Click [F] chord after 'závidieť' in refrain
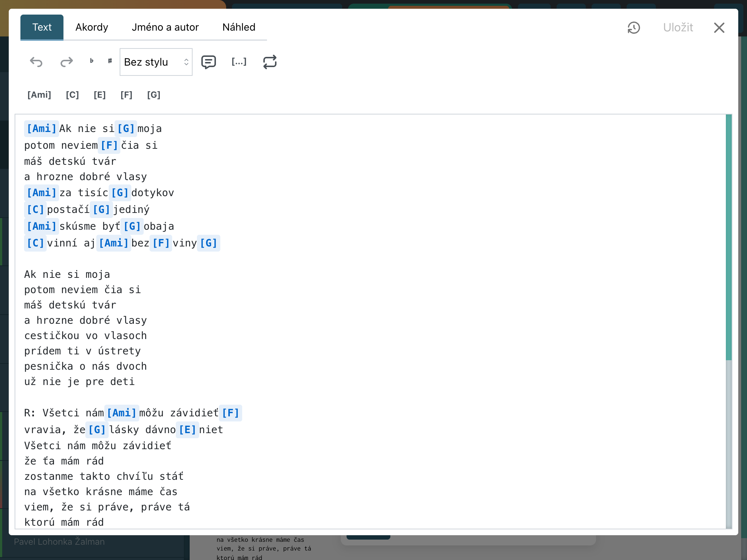The width and height of the screenshot is (747, 560). point(231,413)
